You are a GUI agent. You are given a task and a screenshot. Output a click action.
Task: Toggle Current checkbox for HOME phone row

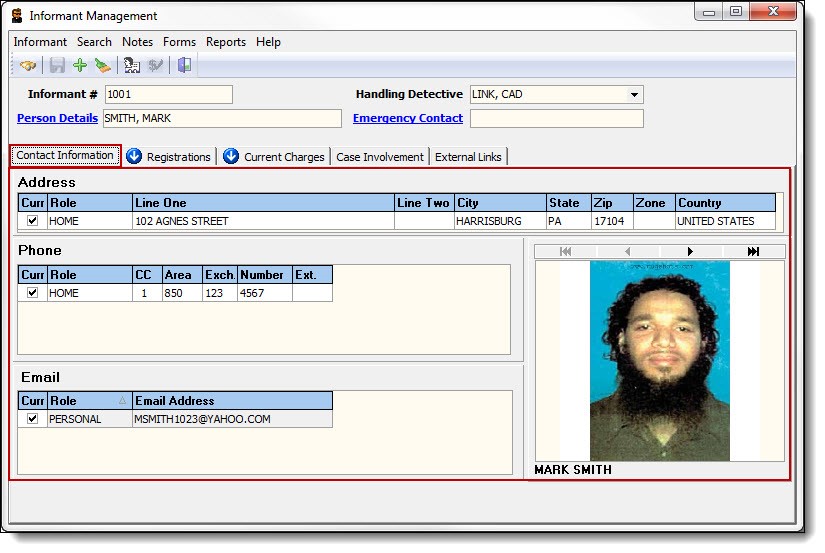tap(33, 293)
